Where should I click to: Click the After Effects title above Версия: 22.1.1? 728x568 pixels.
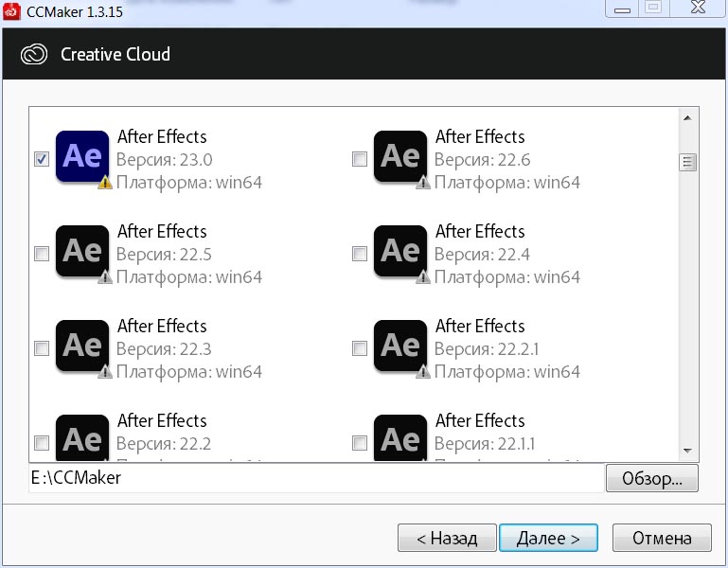click(x=480, y=421)
